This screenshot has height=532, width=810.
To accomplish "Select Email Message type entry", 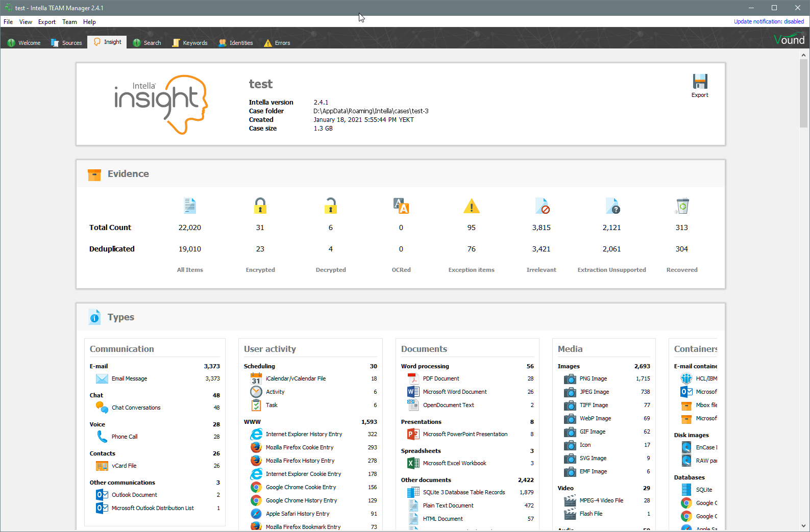I will [x=129, y=378].
